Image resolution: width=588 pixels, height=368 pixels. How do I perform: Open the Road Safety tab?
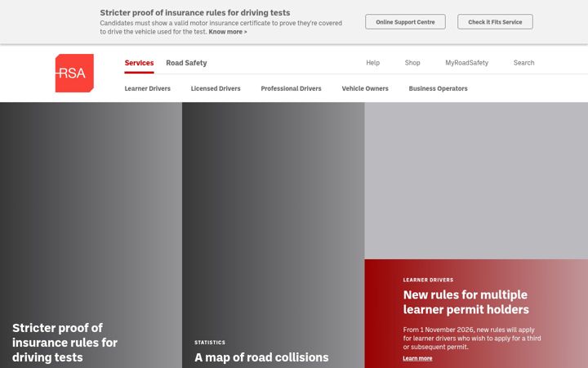186,63
